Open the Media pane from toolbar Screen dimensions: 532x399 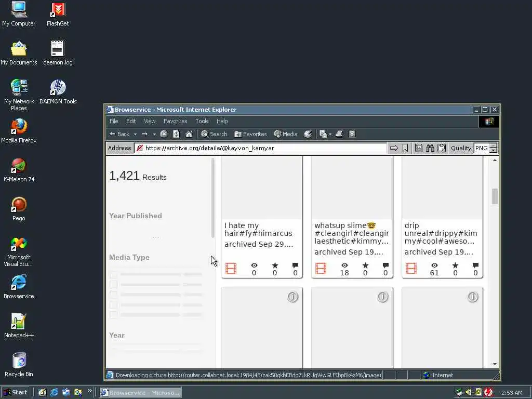pos(286,134)
